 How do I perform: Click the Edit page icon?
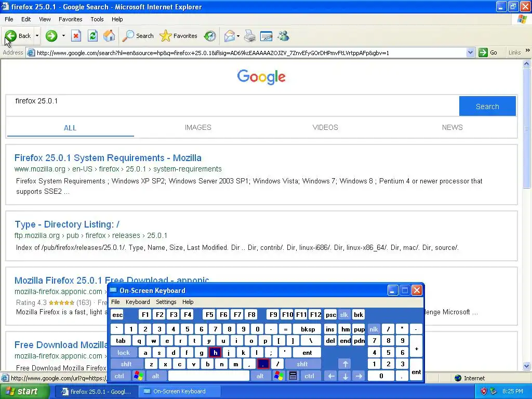[x=267, y=36]
